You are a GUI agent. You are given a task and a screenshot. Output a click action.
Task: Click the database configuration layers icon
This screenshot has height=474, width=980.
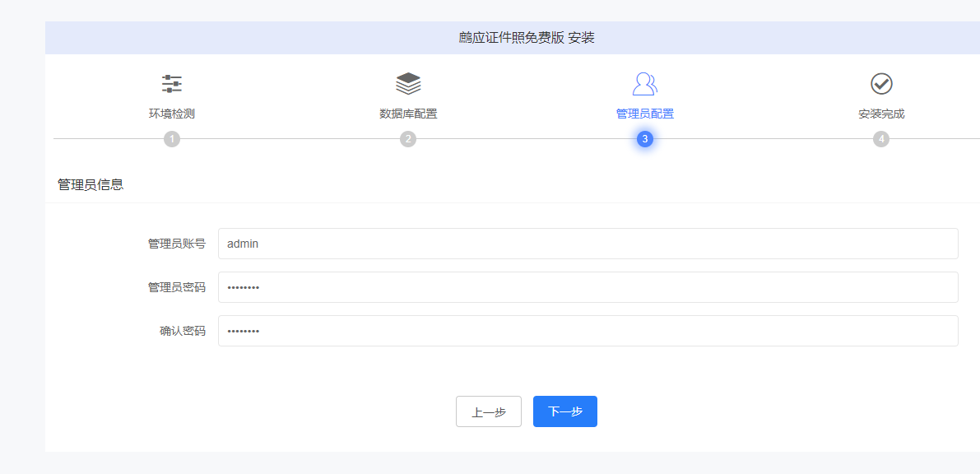408,83
